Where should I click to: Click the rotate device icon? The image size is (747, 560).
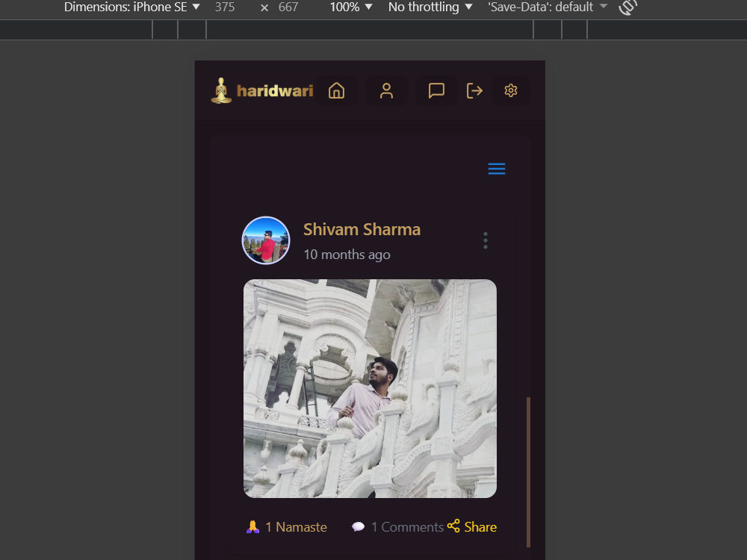[x=628, y=7]
